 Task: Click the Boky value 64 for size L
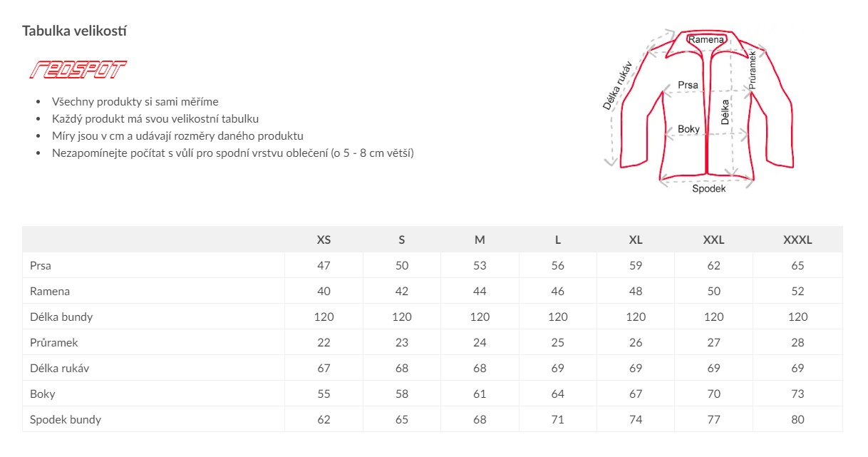tap(558, 394)
